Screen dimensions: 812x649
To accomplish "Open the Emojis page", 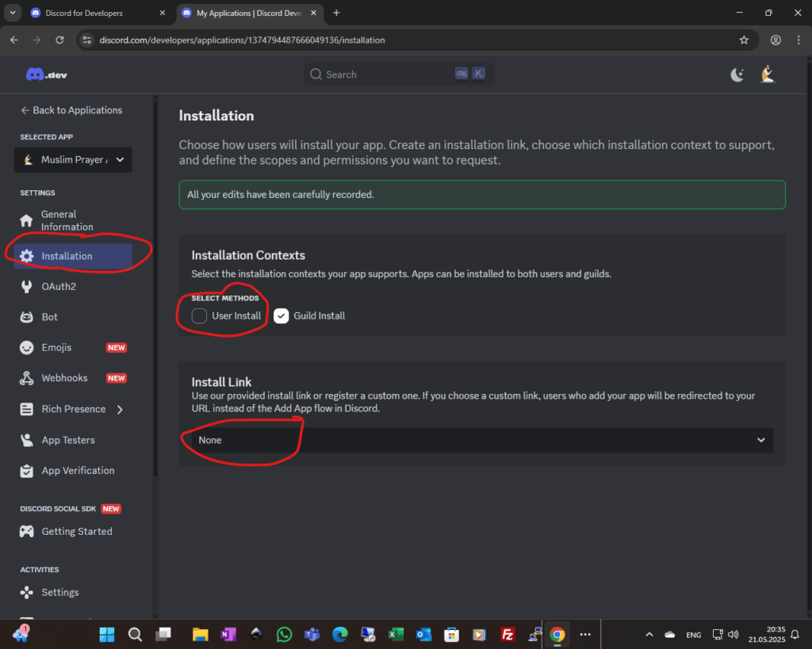I will (73, 348).
